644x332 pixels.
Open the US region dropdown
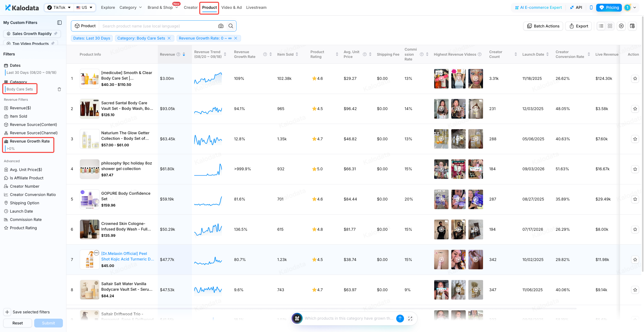[x=85, y=8]
